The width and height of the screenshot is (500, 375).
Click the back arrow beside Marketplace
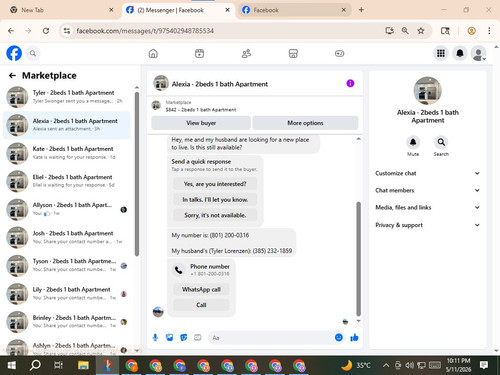12,76
